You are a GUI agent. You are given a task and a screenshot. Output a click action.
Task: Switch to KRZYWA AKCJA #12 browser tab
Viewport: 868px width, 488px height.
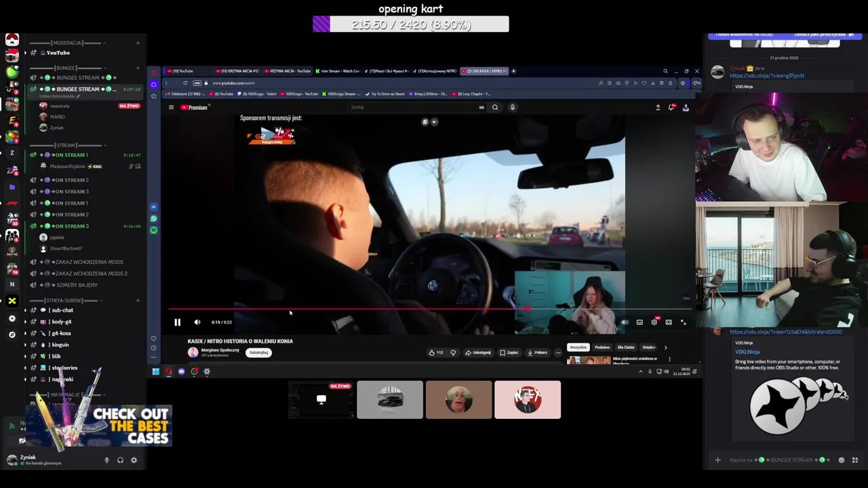point(237,71)
